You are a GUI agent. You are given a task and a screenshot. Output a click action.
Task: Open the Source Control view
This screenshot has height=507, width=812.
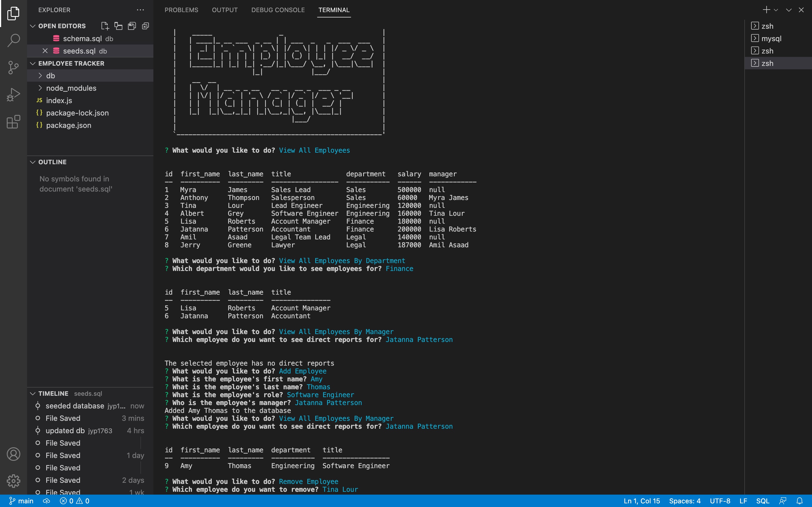point(14,67)
